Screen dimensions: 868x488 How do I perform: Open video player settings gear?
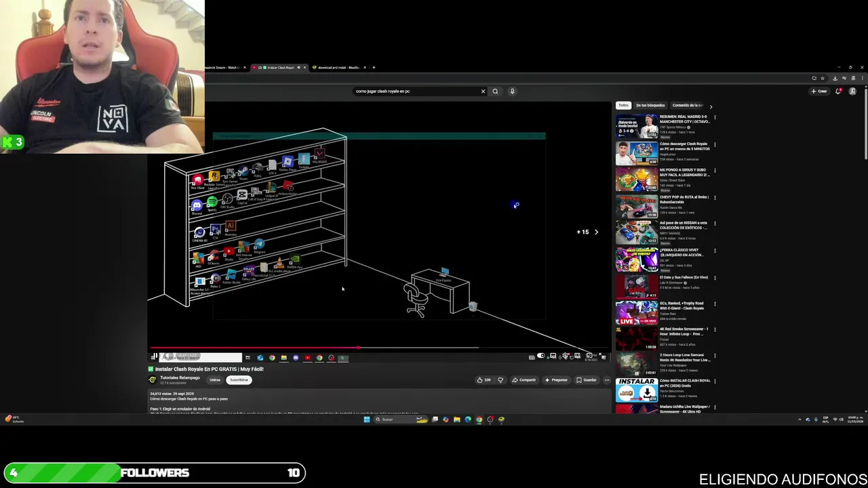(565, 356)
